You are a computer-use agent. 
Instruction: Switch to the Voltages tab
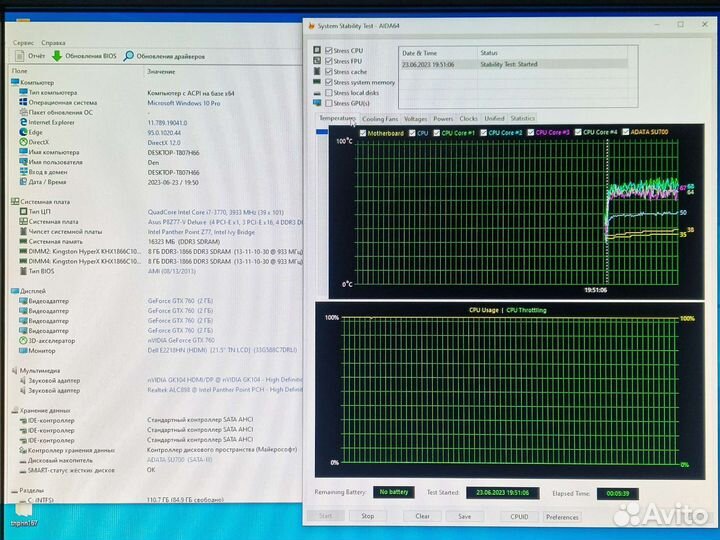point(415,118)
